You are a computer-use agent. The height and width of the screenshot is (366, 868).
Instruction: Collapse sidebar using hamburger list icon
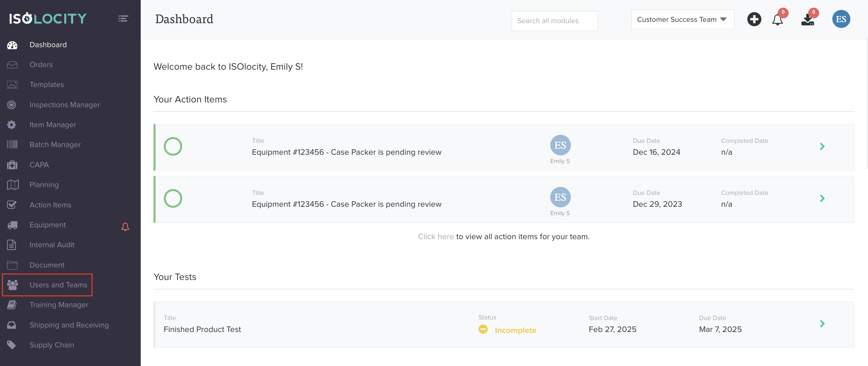point(123,19)
